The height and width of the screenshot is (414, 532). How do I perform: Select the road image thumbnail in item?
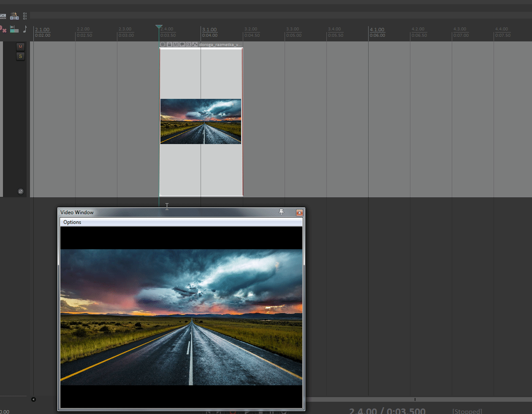pos(201,122)
